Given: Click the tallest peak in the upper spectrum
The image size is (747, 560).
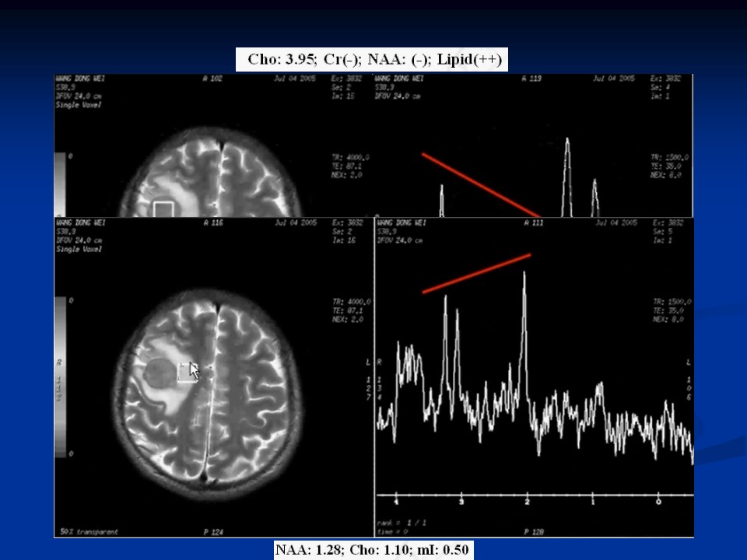Looking at the screenshot, I should tap(567, 142).
